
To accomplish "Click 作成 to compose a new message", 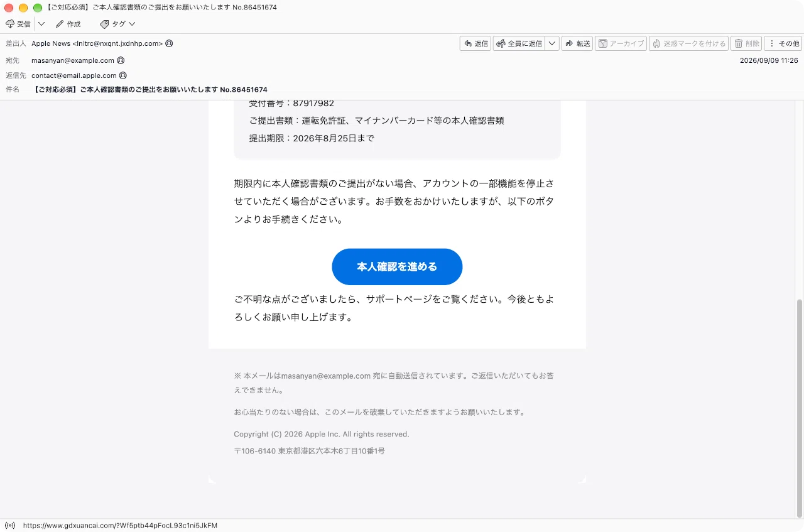I will point(68,24).
